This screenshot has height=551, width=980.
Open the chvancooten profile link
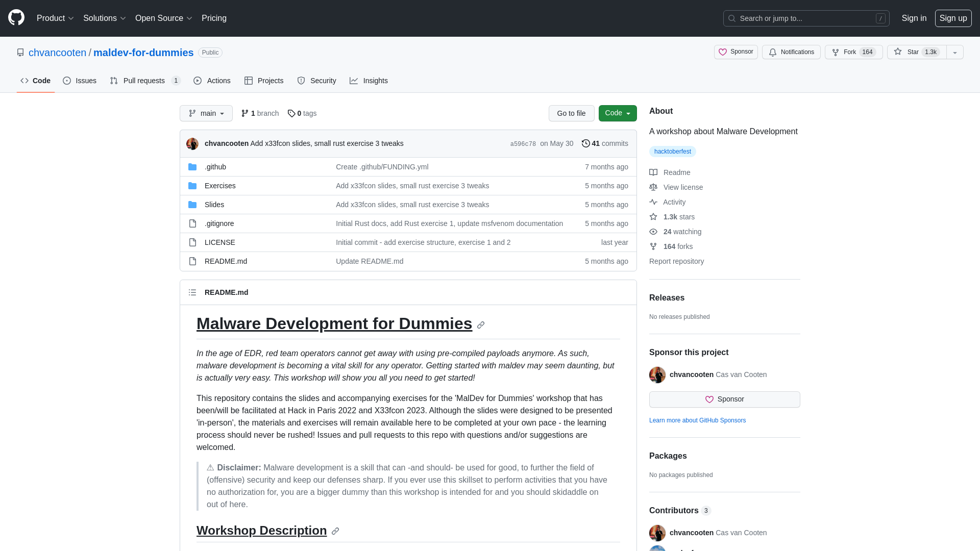coord(57,53)
